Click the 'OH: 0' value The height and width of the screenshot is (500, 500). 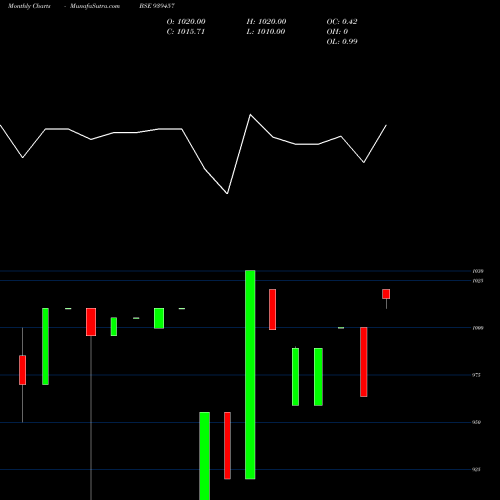[x=337, y=32]
